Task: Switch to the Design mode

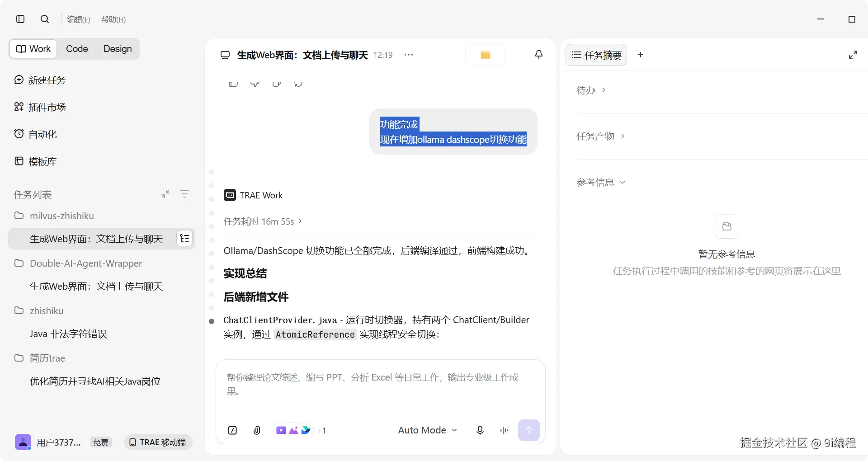Action: tap(118, 49)
